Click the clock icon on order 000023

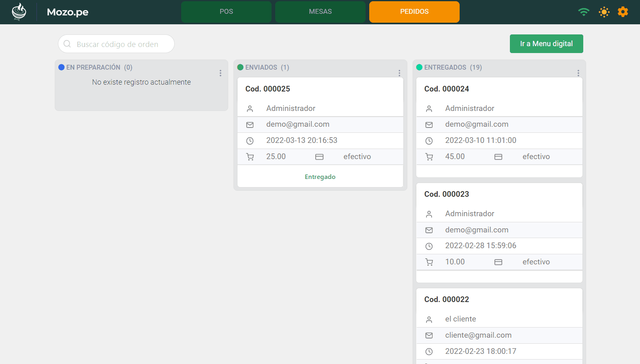(x=429, y=246)
